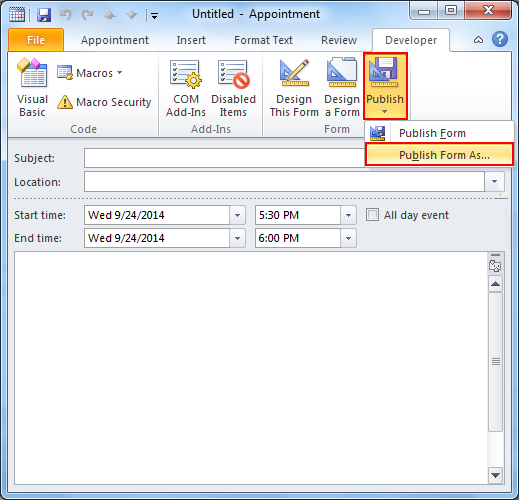View Disabled Items

tap(233, 88)
